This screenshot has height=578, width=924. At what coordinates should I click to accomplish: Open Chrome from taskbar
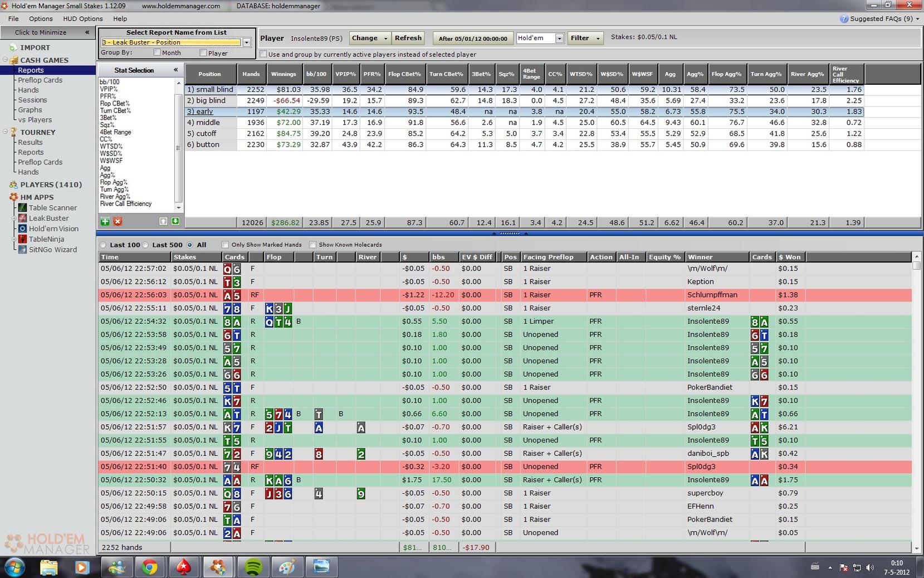(149, 567)
